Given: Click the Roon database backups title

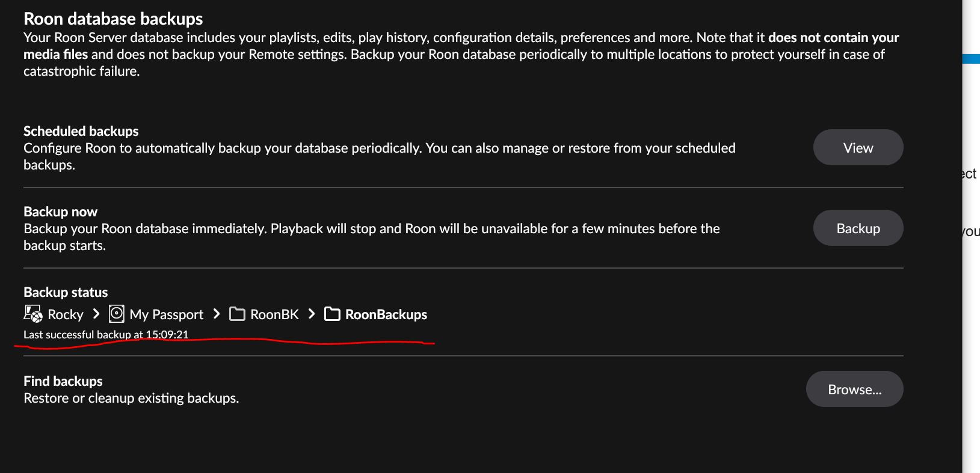Looking at the screenshot, I should point(113,19).
